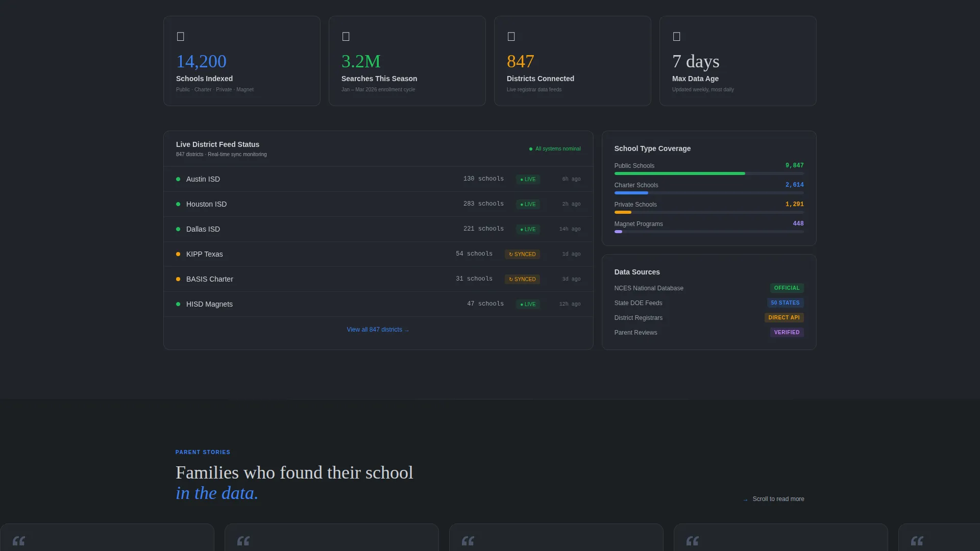This screenshot has width=980, height=551.
Task: Click the orange status dot for KIPP Texas
Action: click(x=178, y=254)
